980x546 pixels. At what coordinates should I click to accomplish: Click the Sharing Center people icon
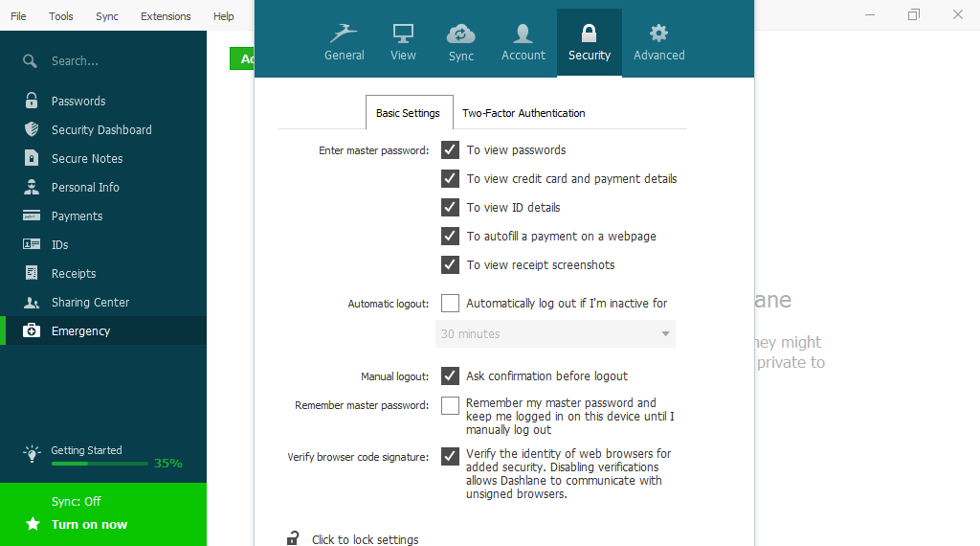point(32,303)
